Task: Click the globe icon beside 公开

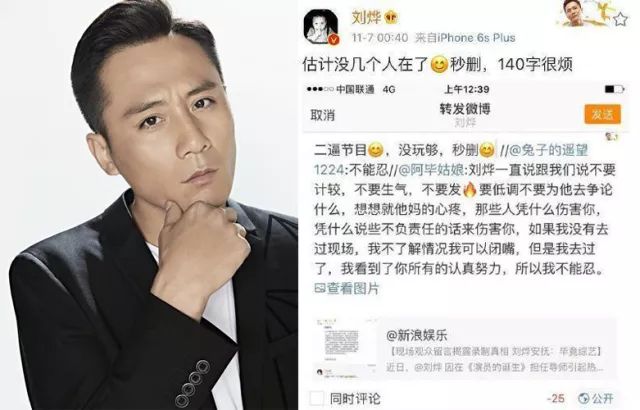Action: click(x=584, y=398)
